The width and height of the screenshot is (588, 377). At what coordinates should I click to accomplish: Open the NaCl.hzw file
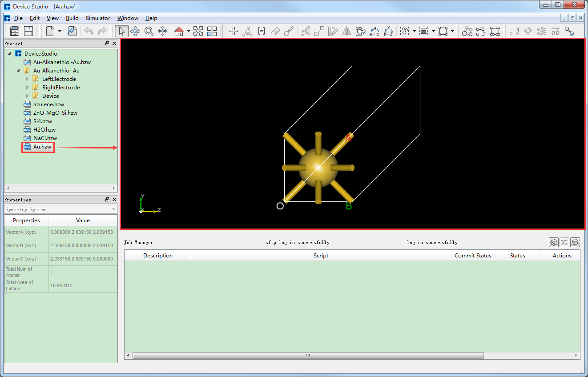point(43,138)
